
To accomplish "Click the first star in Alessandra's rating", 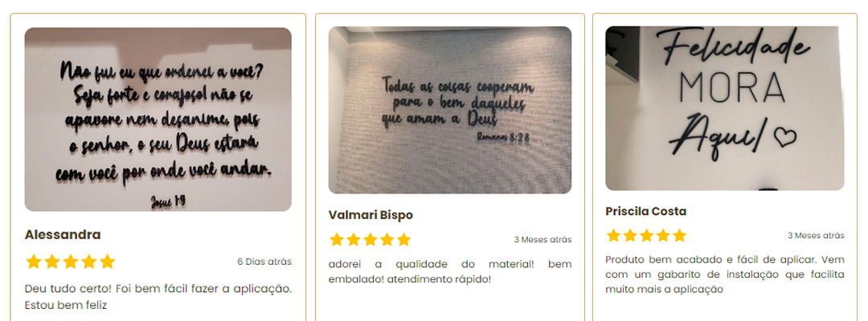I will click(34, 262).
